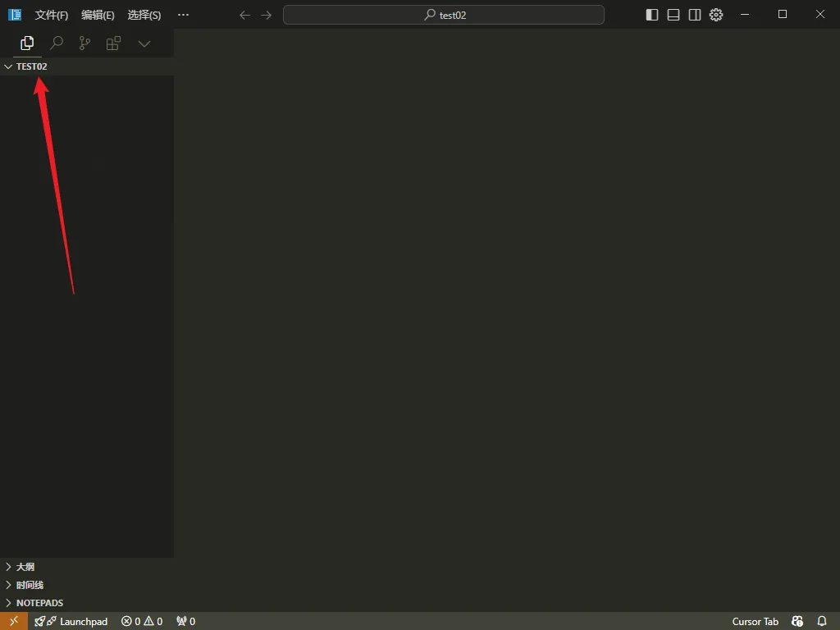Click the remote window icon in the status bar
Screen dimensions: 840x630
click(13, 621)
